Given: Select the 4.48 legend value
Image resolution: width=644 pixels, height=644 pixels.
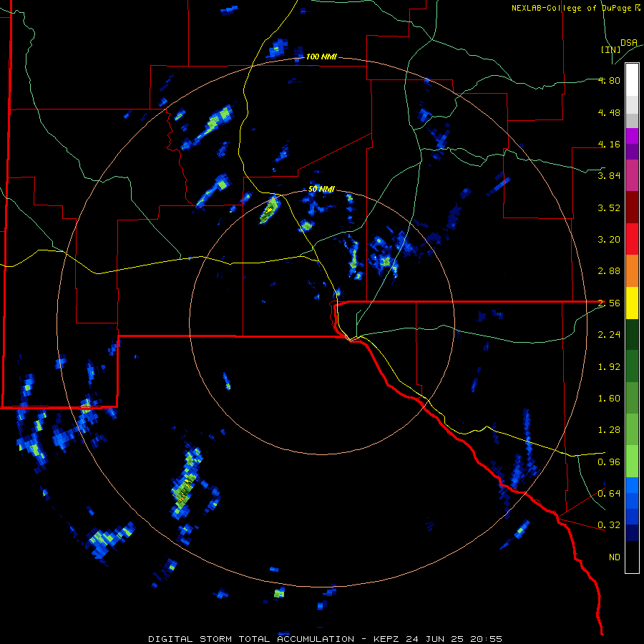Looking at the screenshot, I should [x=609, y=112].
